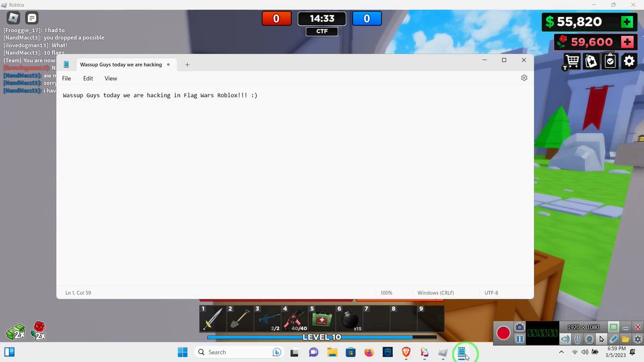Open the clipboard quests menu
The height and width of the screenshot is (362, 644).
tap(610, 61)
